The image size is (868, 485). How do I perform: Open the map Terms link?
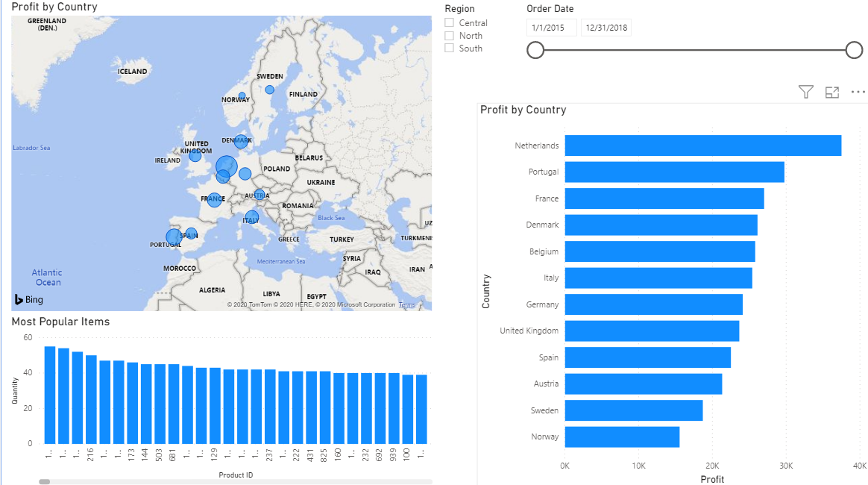[407, 304]
